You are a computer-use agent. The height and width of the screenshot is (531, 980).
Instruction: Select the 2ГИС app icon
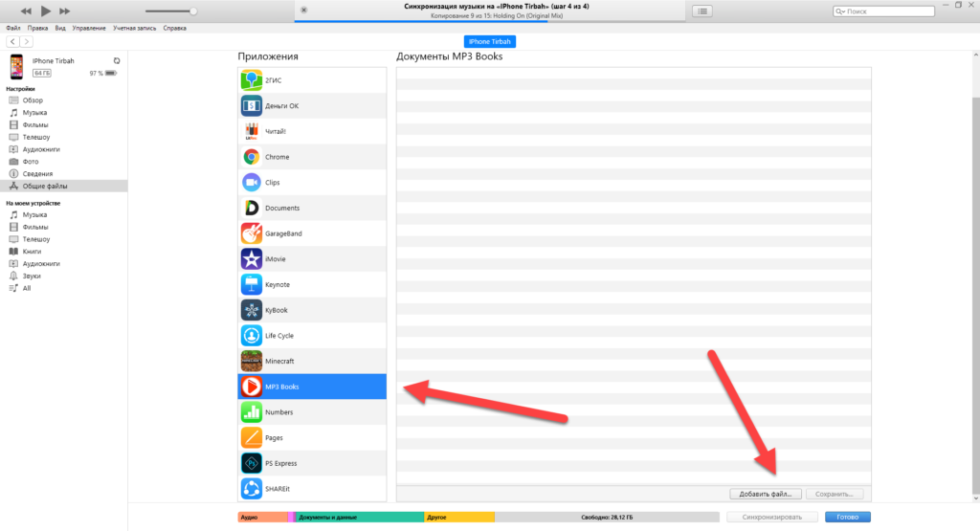click(x=251, y=79)
